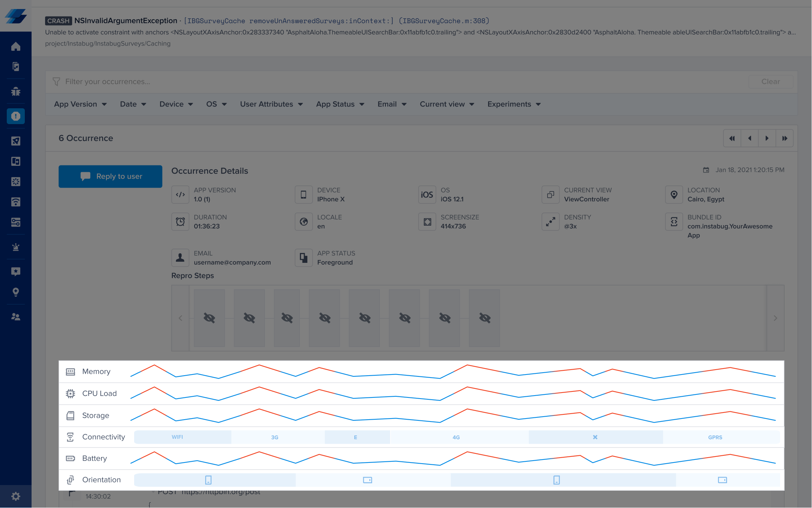Image resolution: width=812 pixels, height=508 pixels.
Task: Click the Reply to user button
Action: (110, 176)
